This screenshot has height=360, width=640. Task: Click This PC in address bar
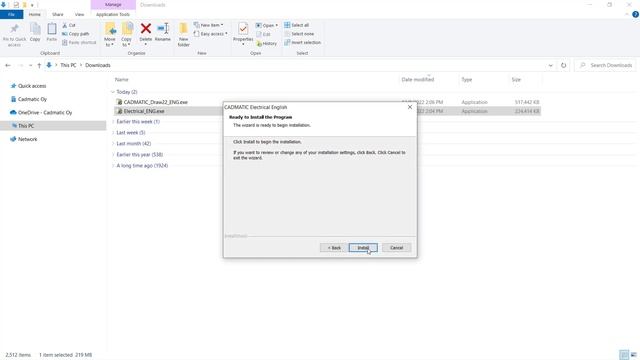(x=68, y=65)
